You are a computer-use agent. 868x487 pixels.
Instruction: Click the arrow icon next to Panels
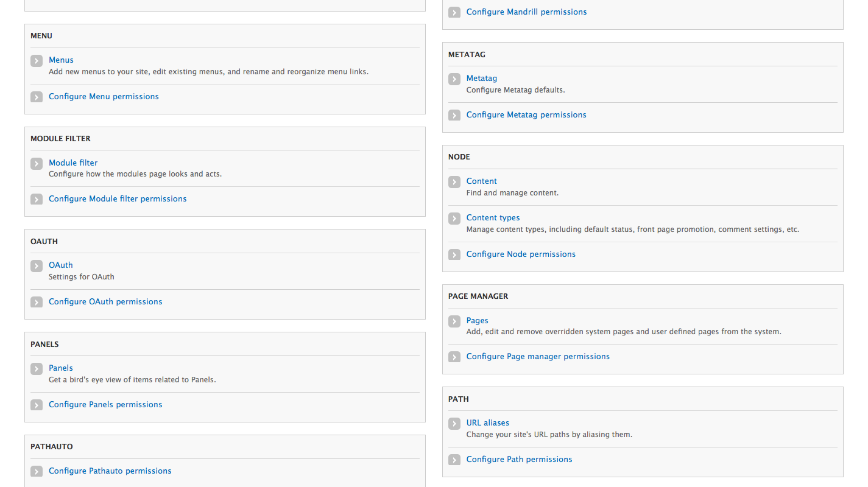coord(37,368)
